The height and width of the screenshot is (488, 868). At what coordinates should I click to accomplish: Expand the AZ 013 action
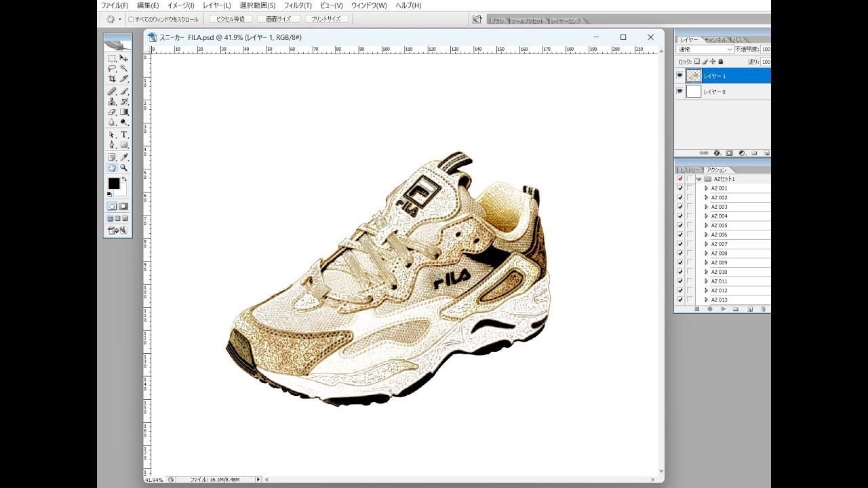pos(707,300)
